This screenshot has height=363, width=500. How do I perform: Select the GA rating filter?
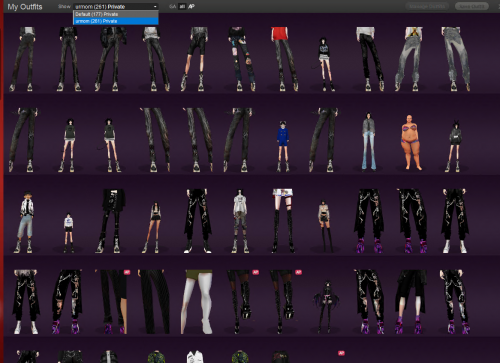[x=172, y=6]
